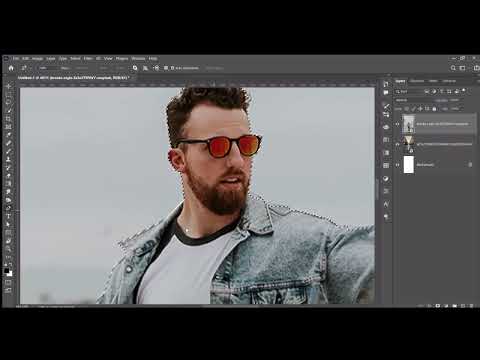This screenshot has height=360, width=480.
Task: Select the Horizontal Type tool
Action: tap(9, 216)
